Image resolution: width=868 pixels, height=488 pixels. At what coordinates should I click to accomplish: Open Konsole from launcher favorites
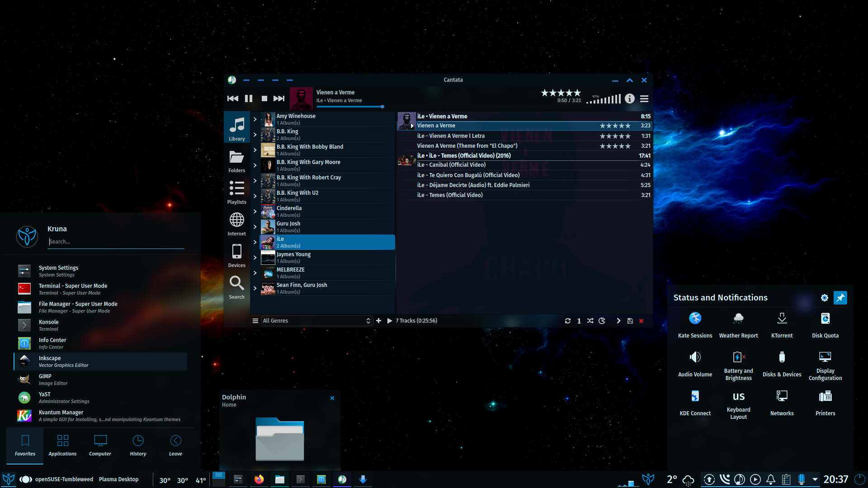point(100,325)
